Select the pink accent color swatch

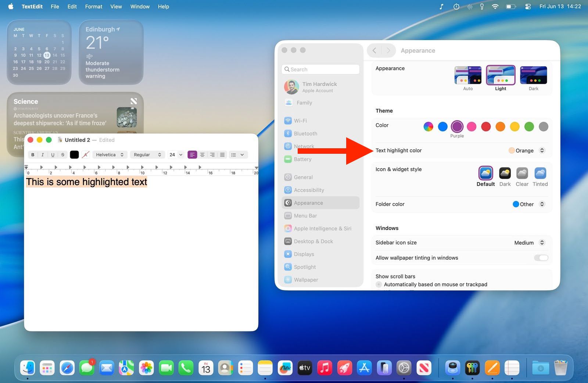tap(472, 126)
